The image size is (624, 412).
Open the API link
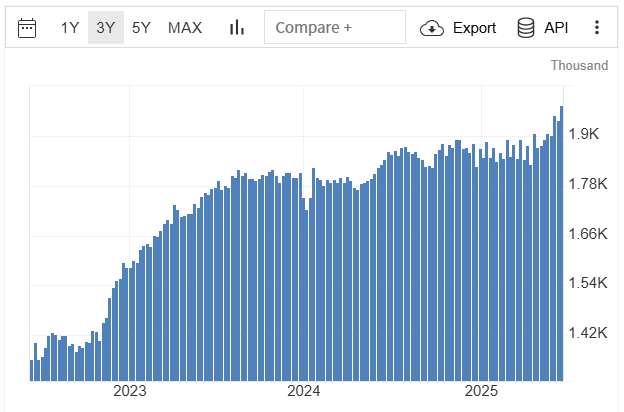coord(556,28)
